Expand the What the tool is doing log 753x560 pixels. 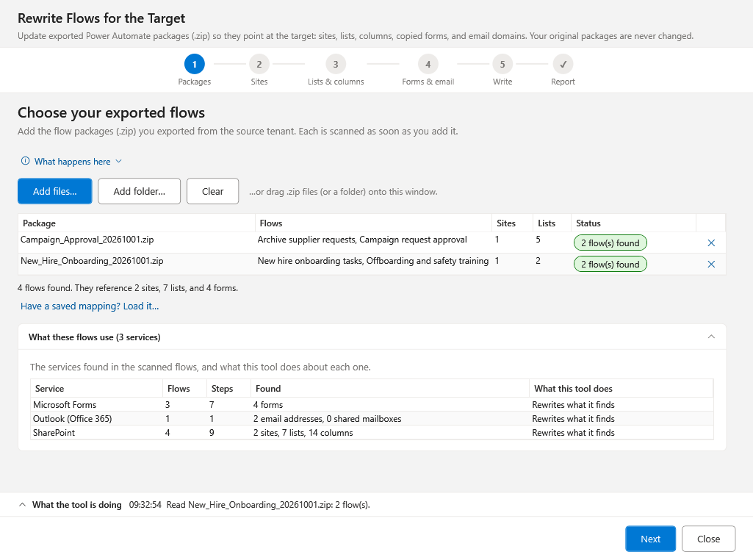click(22, 505)
